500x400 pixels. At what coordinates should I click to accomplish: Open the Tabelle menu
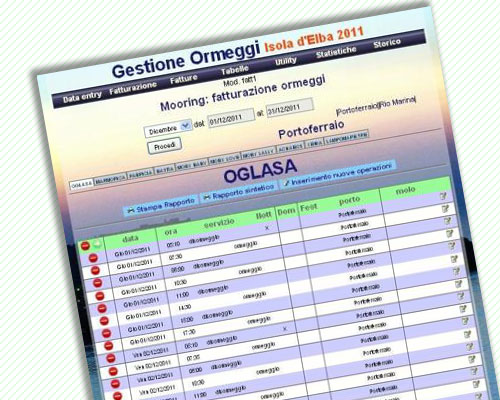(x=235, y=70)
